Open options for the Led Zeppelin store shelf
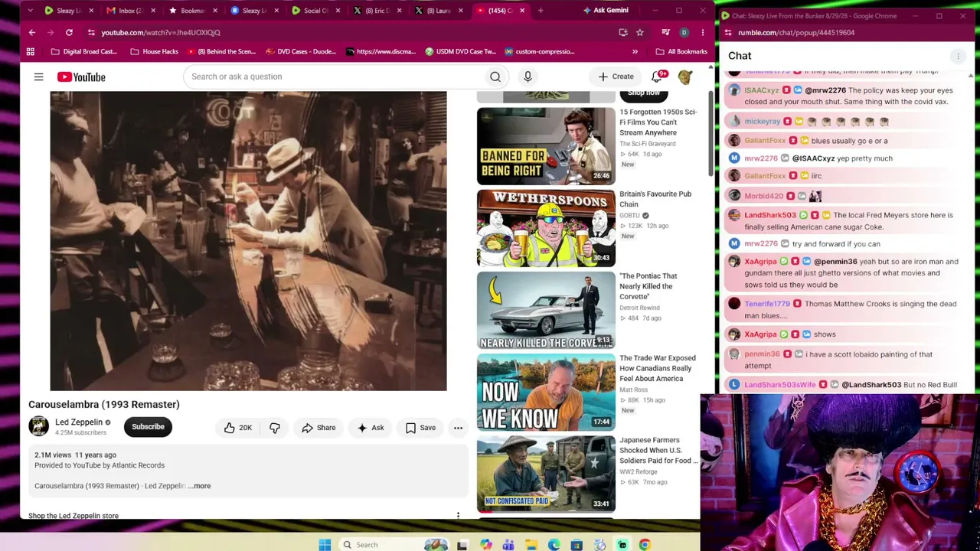Viewport: 980px width, 551px height. point(458,515)
